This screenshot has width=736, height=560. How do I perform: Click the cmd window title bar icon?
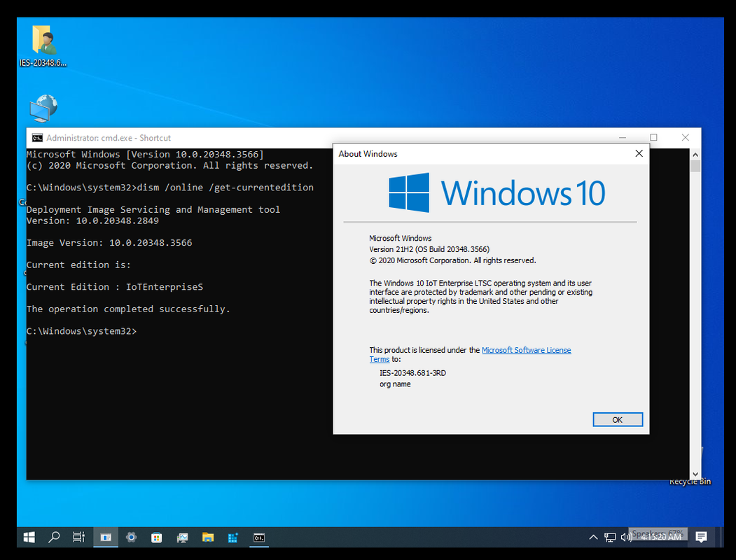[x=37, y=138]
